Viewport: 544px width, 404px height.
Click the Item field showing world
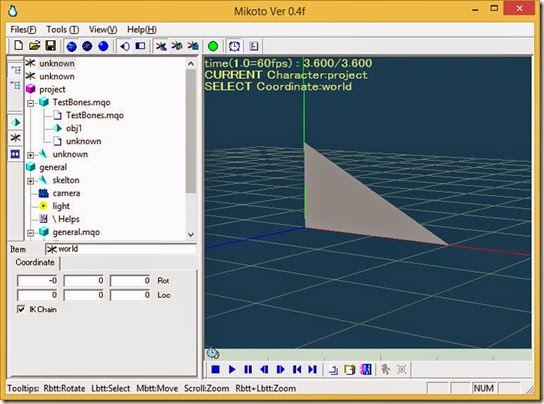pyautogui.click(x=121, y=249)
